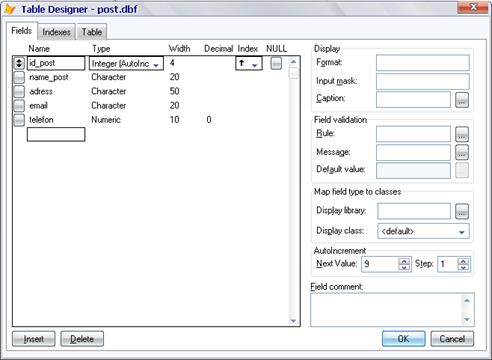Screen dimensions: 492x360
Task: Open the Type dropdown for id_post
Action: (x=156, y=64)
